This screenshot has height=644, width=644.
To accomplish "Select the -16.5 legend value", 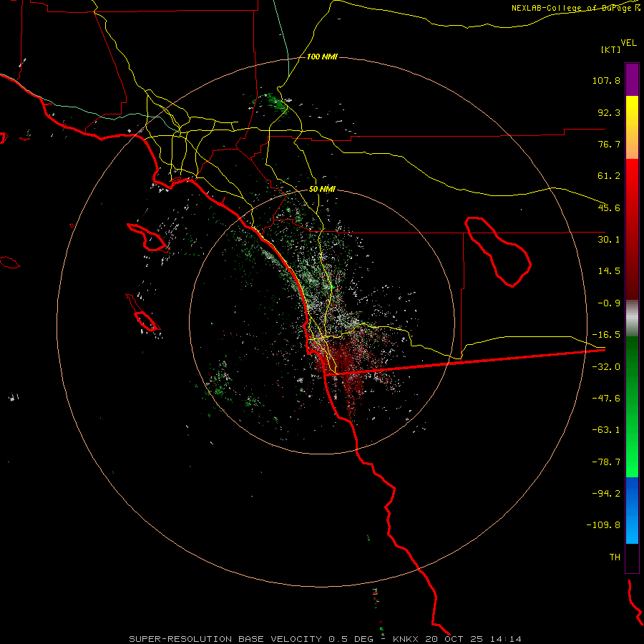I will tap(606, 335).
